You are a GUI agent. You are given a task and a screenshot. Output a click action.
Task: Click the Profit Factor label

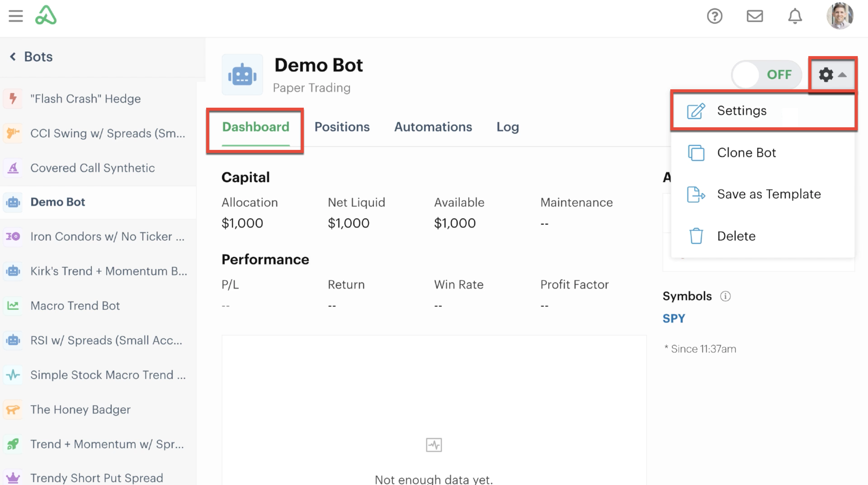pos(574,284)
